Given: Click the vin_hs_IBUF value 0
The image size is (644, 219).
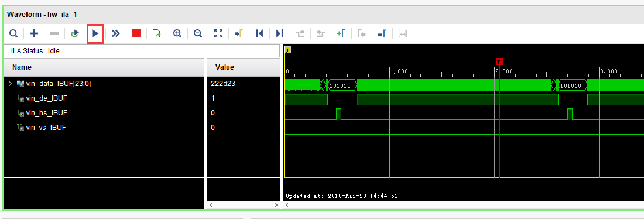Looking at the screenshot, I should point(213,113).
